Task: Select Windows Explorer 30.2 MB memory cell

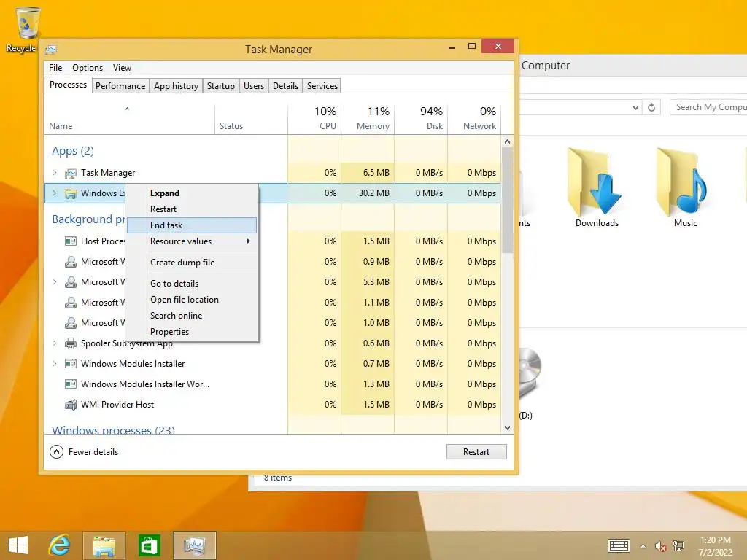Action: click(368, 193)
